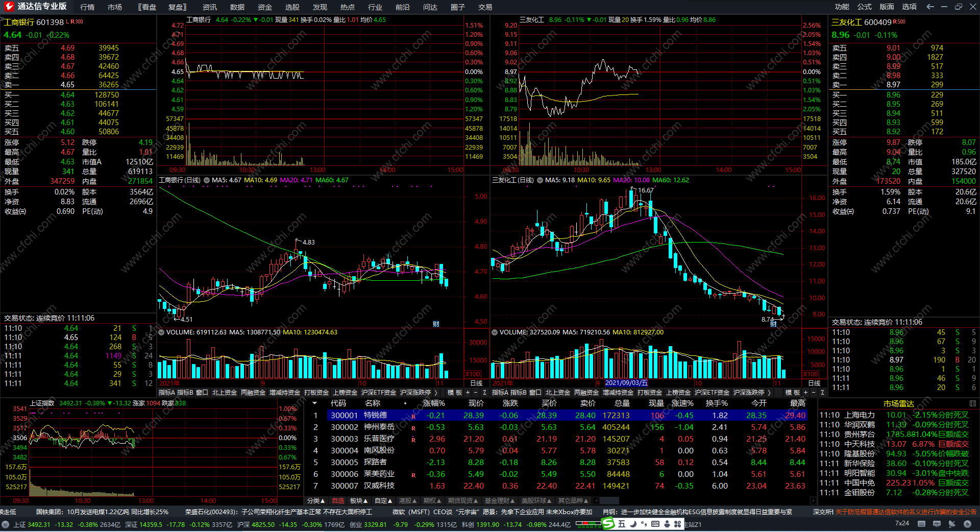Switch the 五 input mode on the IME bar
This screenshot has width=980, height=532.
(x=621, y=524)
